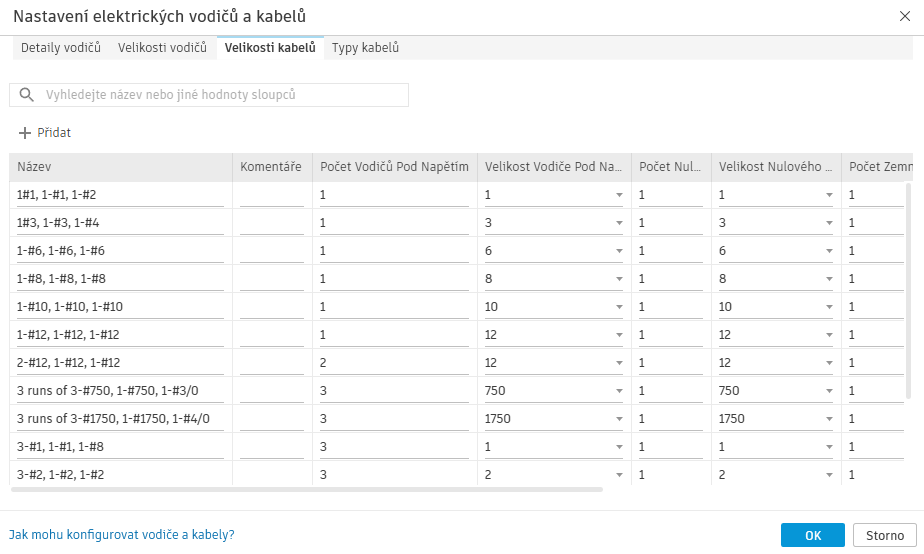
Task: Expand neutral size dropdown for 1-#6 row
Action: point(829,251)
